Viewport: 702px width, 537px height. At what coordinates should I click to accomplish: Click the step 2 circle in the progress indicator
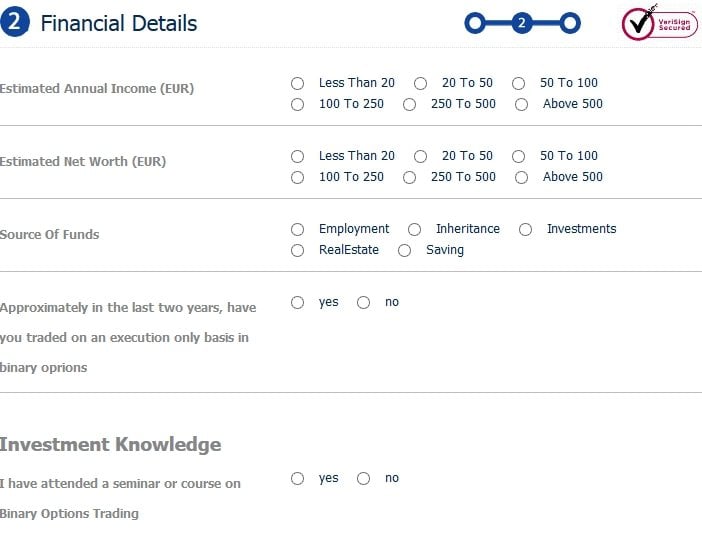(522, 23)
